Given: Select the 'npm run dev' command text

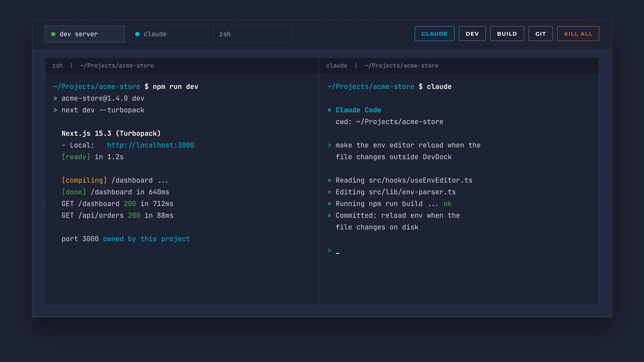Looking at the screenshot, I should pos(176,87).
